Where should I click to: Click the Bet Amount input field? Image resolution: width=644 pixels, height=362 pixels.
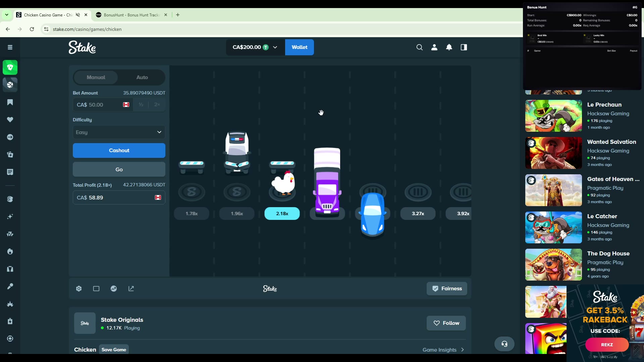[x=103, y=105]
